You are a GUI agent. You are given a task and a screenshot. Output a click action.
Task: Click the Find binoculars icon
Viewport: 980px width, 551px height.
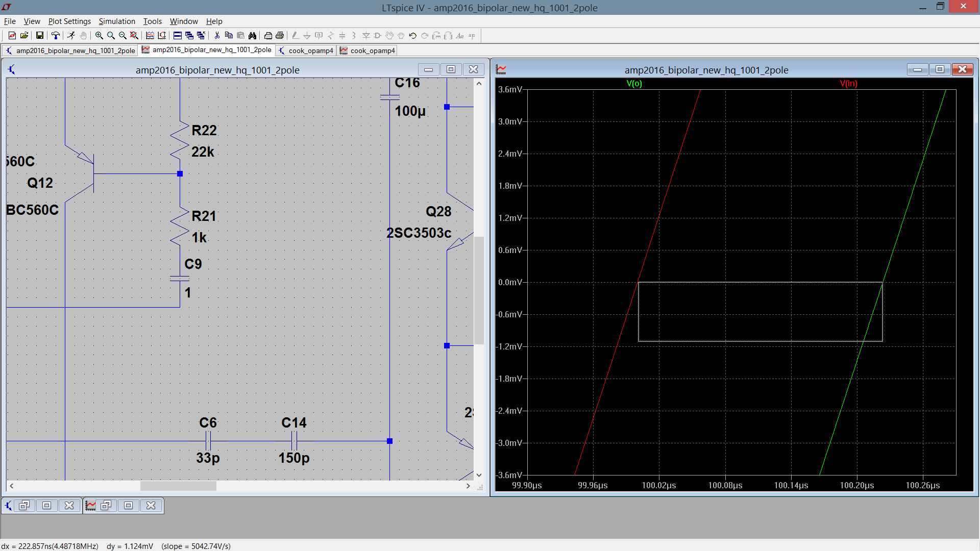(252, 35)
